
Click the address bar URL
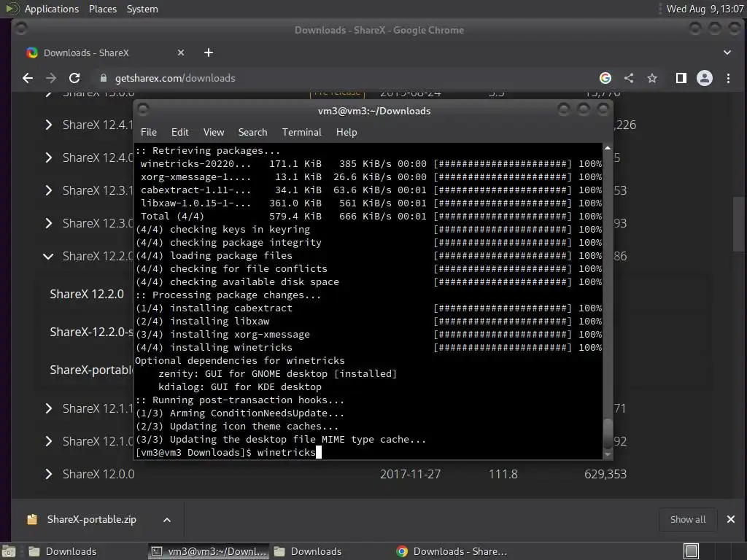(x=175, y=78)
